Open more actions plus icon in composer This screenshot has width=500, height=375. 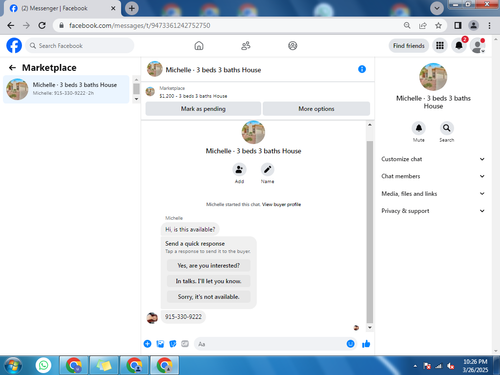[x=147, y=344]
